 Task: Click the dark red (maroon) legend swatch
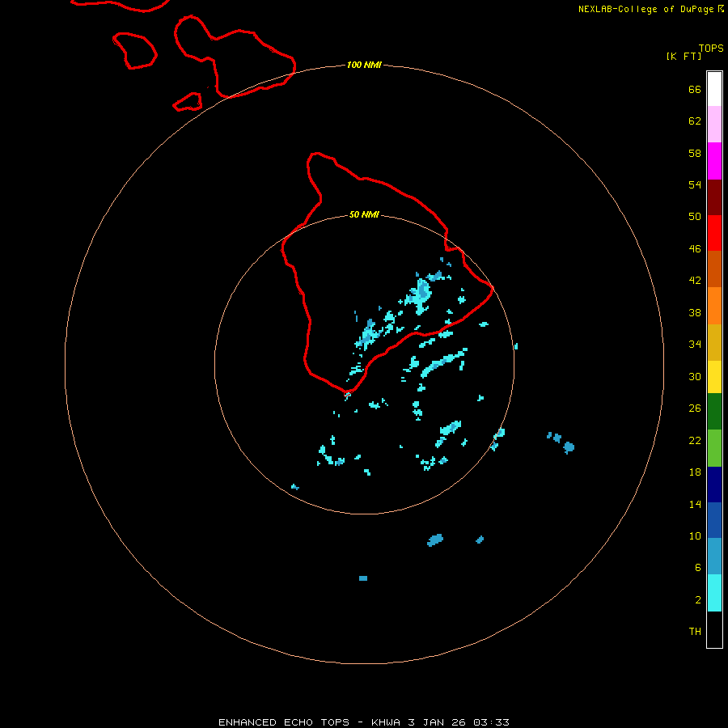coord(714,197)
